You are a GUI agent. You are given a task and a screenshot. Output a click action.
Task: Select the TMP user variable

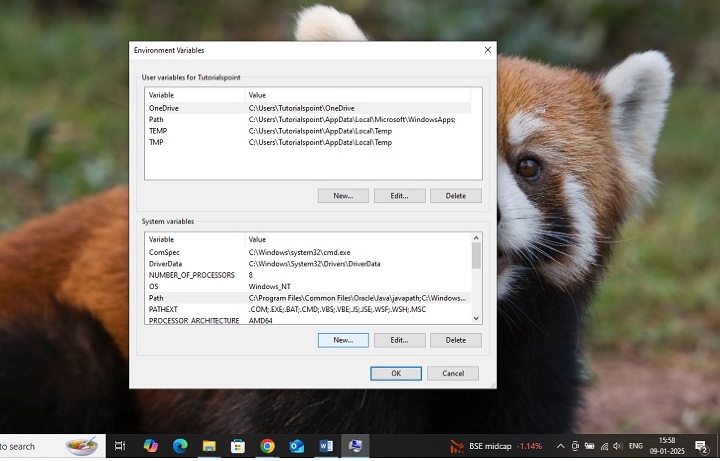(308, 142)
